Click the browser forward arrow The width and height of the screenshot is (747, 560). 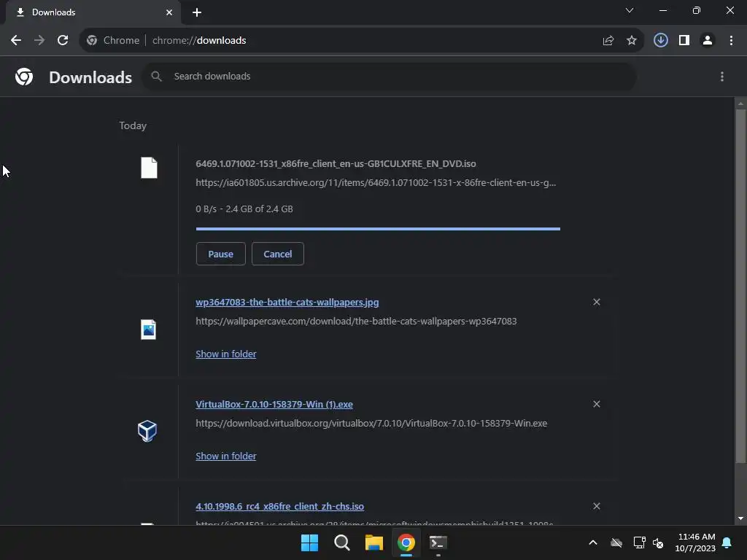39,41
